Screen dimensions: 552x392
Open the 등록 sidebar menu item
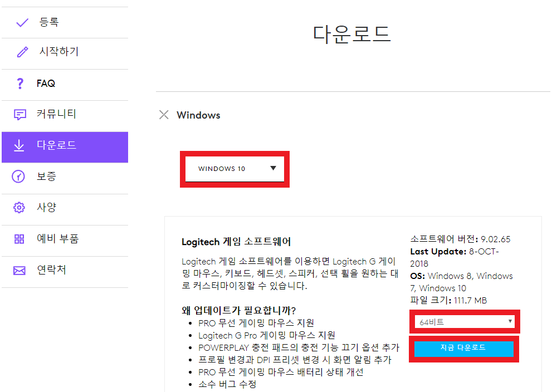click(x=65, y=22)
